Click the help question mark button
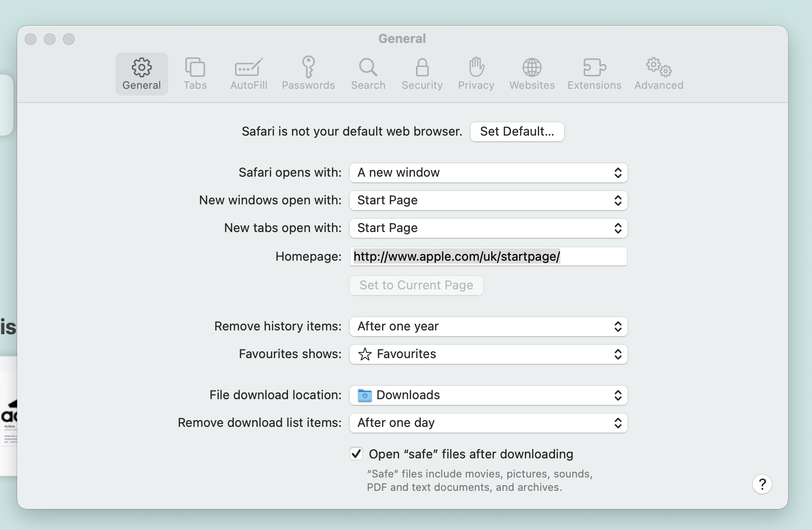The height and width of the screenshot is (530, 812). [762, 484]
